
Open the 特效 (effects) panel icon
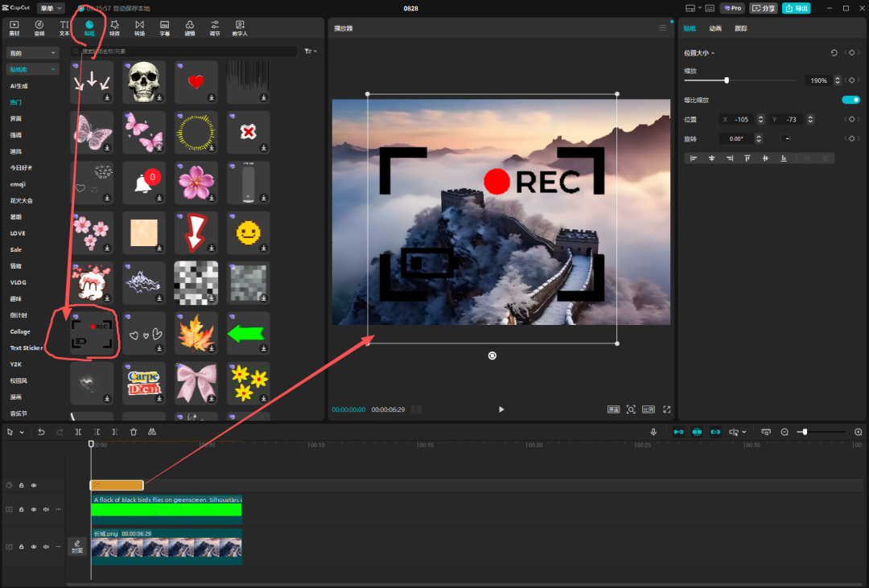tap(114, 28)
